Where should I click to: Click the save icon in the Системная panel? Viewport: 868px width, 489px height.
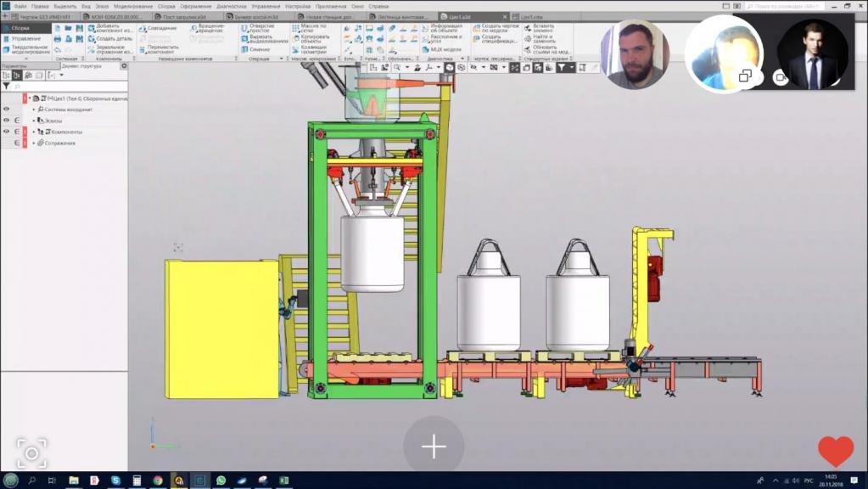tap(79, 28)
